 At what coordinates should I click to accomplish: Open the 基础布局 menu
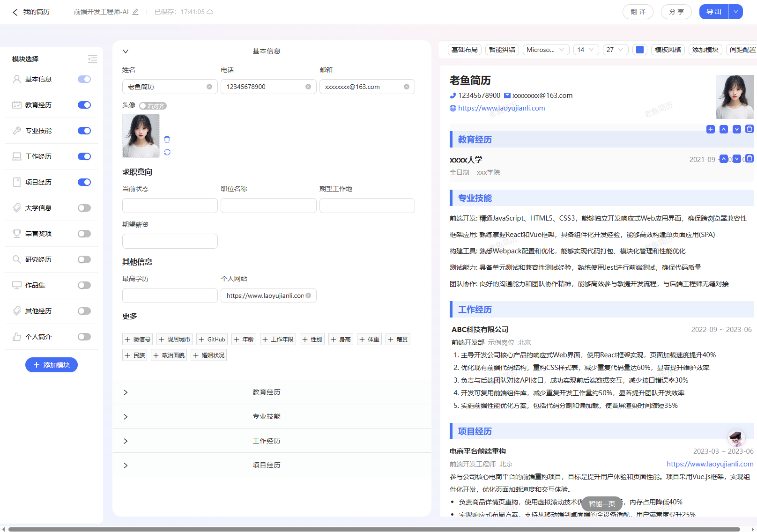(x=464, y=49)
